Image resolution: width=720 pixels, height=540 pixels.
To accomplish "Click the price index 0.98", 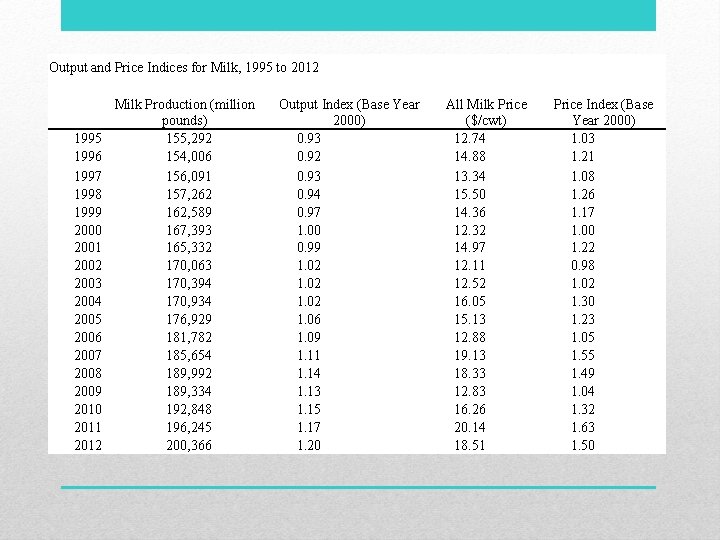I will pyautogui.click(x=583, y=265).
